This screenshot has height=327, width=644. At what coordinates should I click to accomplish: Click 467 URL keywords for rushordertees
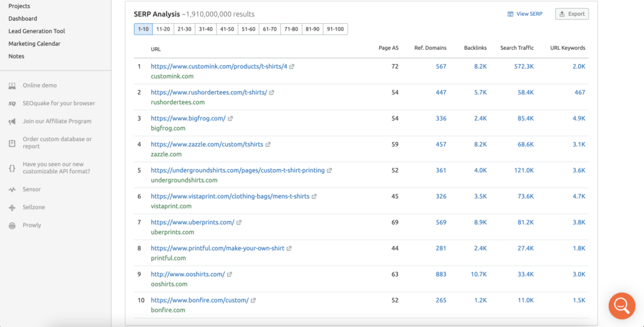(x=580, y=92)
